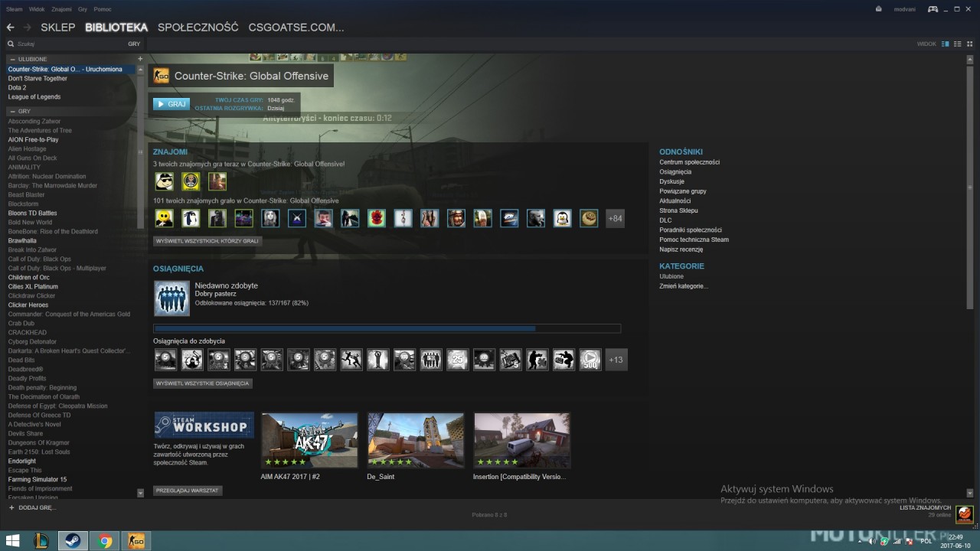
Task: Open the penguin avatar friend
Action: (562, 218)
